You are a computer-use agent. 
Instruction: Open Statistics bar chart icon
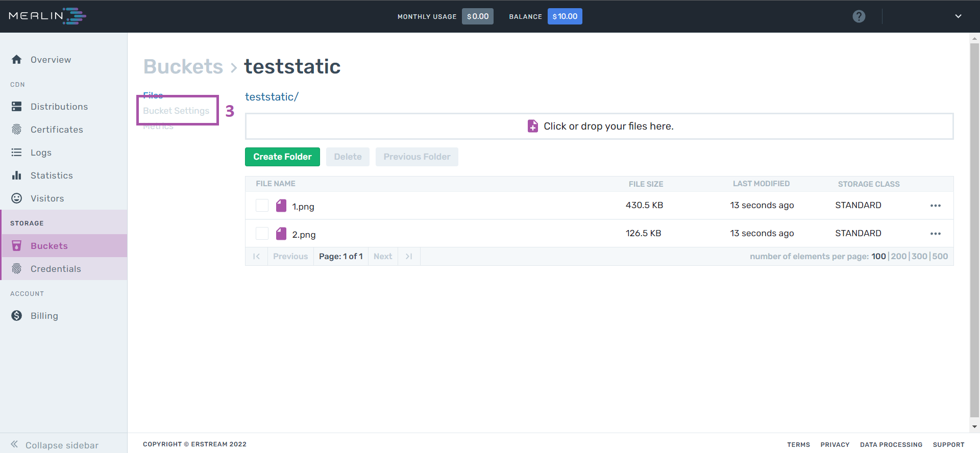(17, 175)
